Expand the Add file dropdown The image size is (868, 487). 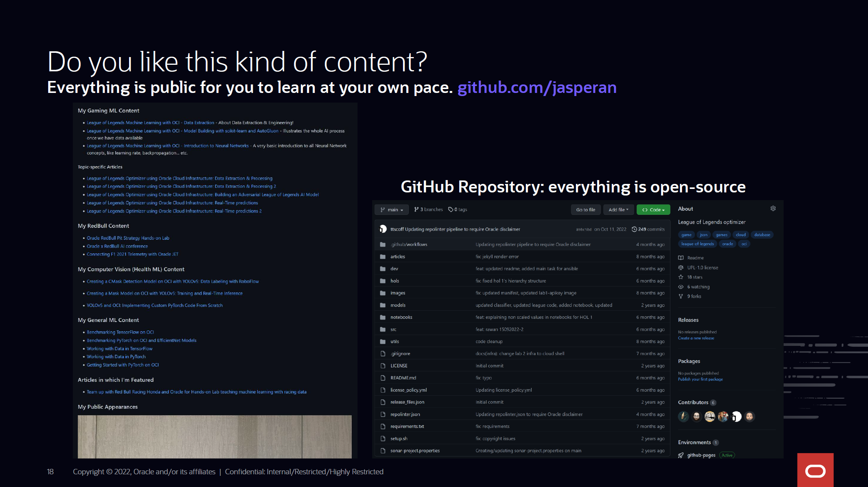coord(618,210)
